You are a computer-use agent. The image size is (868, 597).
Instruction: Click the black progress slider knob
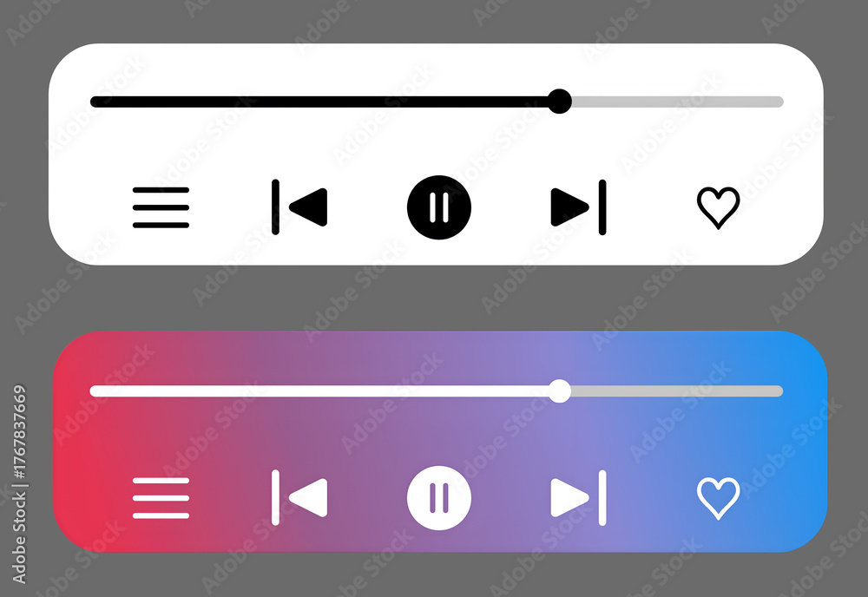[560, 102]
